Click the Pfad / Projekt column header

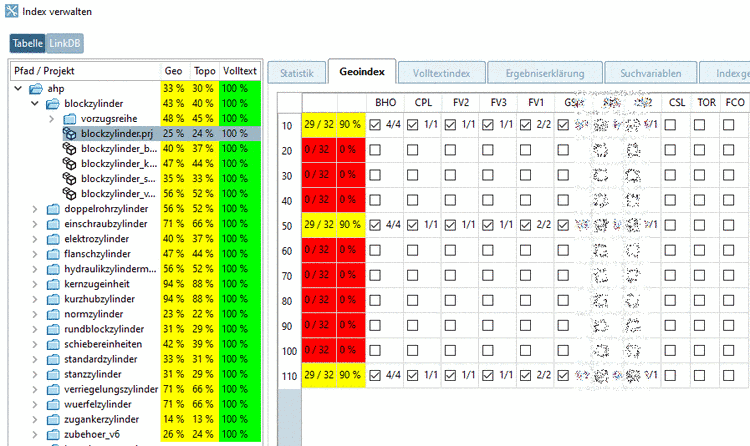(x=85, y=71)
